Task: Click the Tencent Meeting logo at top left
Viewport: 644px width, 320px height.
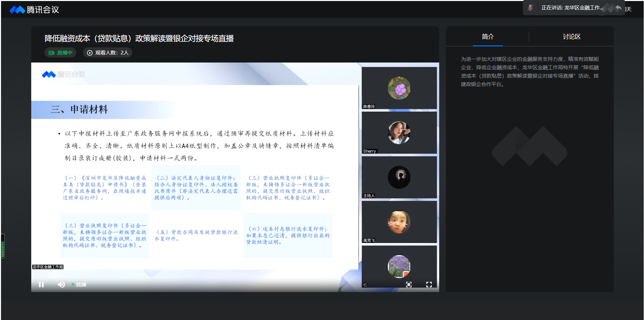Action: 34,10
